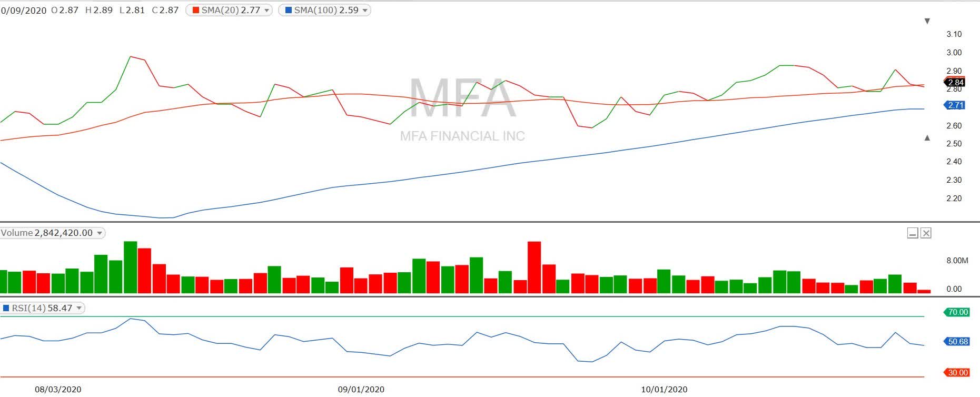Click the blue RSI(14) color swatch
The width and height of the screenshot is (980, 397).
point(6,308)
